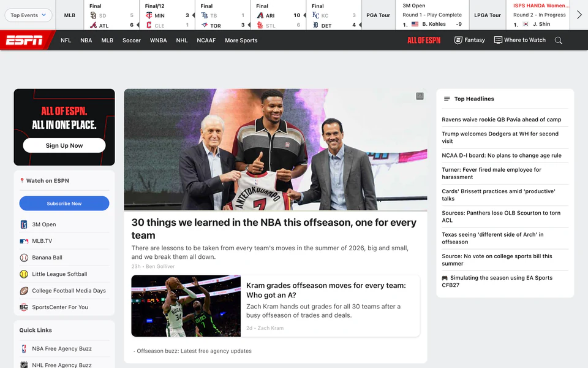588x368 pixels.
Task: Click the Subscribe Now button
Action: [x=64, y=203]
